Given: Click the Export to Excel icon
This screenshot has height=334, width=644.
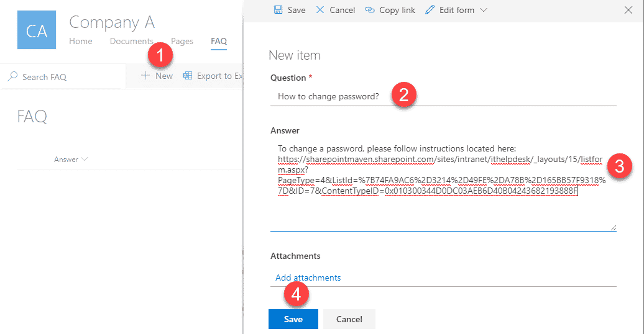Looking at the screenshot, I should pos(187,76).
